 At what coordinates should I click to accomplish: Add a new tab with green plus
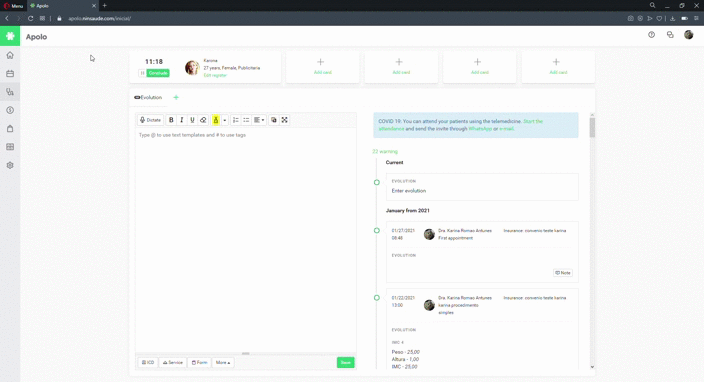(176, 97)
